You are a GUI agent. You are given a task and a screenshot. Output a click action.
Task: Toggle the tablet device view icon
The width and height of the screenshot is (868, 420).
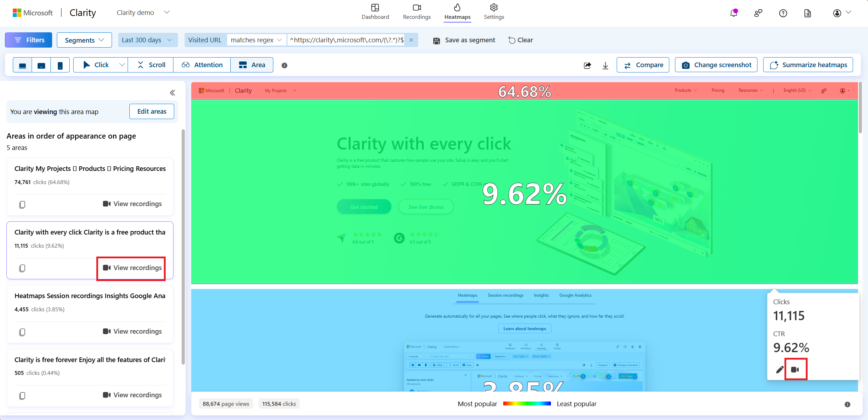42,65
